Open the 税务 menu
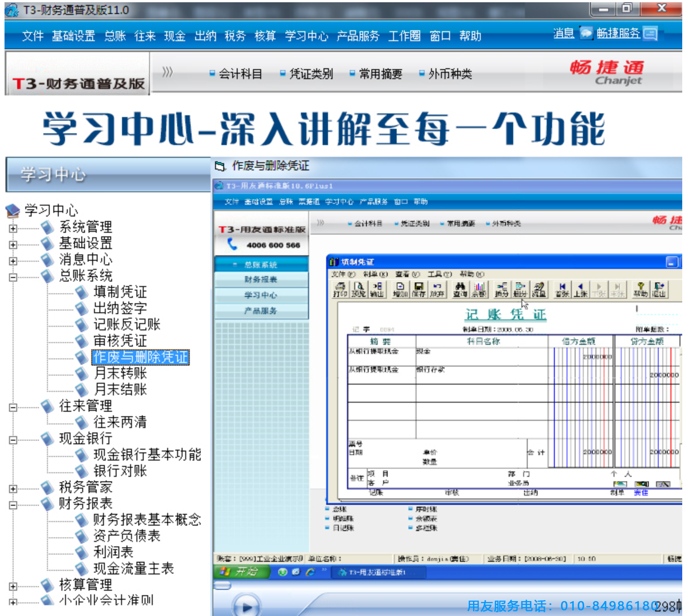689x616 pixels. 235,36
